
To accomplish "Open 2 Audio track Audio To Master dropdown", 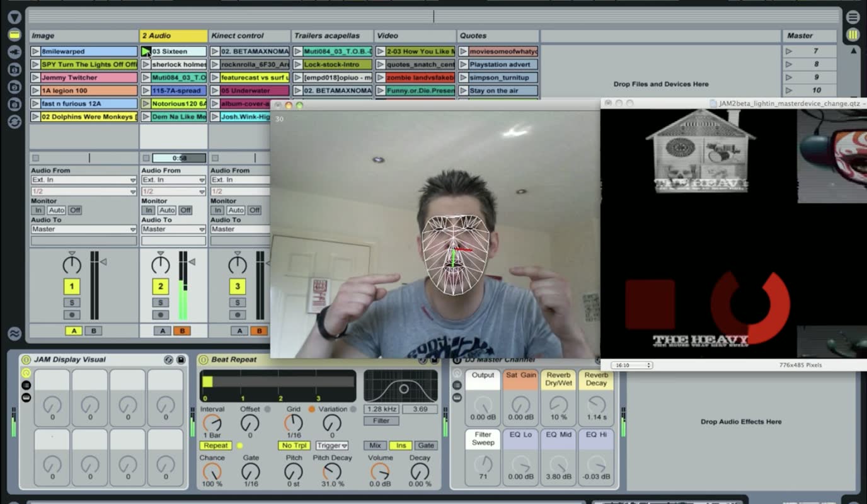I will (x=174, y=229).
